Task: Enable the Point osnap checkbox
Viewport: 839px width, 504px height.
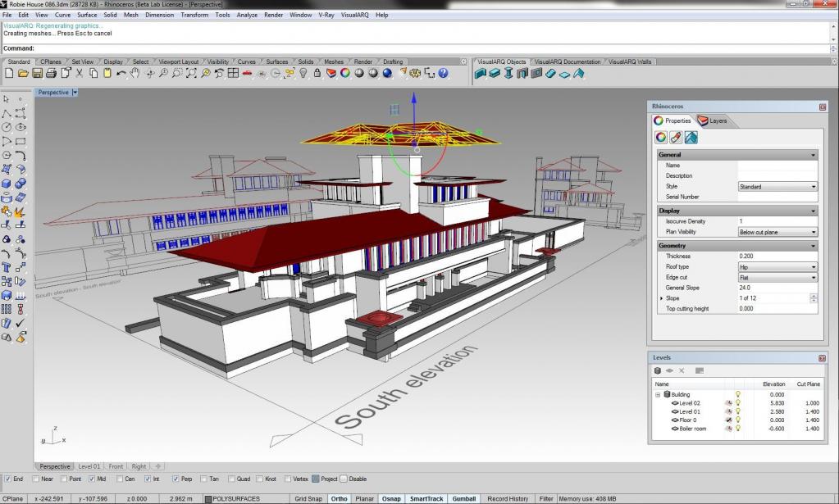Action: click(x=64, y=479)
